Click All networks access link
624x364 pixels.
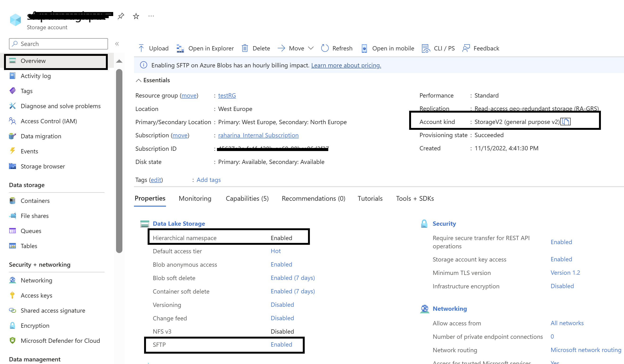click(x=567, y=323)
